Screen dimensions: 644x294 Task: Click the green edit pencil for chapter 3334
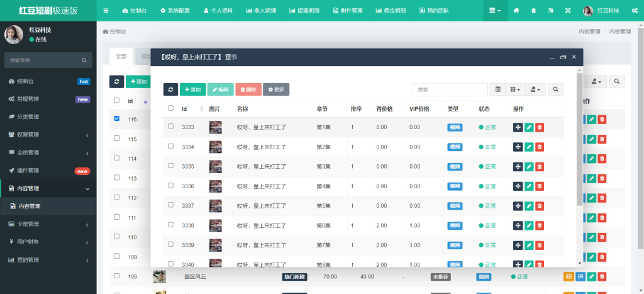pos(529,147)
